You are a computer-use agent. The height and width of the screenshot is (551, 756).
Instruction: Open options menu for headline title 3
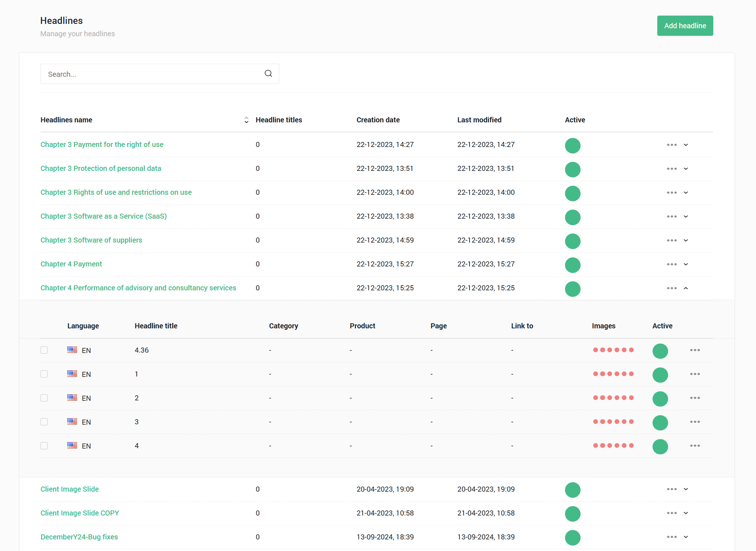(x=695, y=422)
